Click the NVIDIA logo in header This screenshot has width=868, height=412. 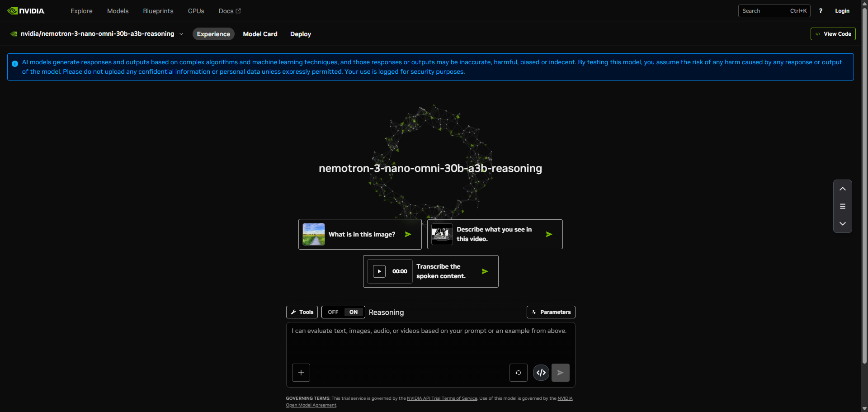26,11
